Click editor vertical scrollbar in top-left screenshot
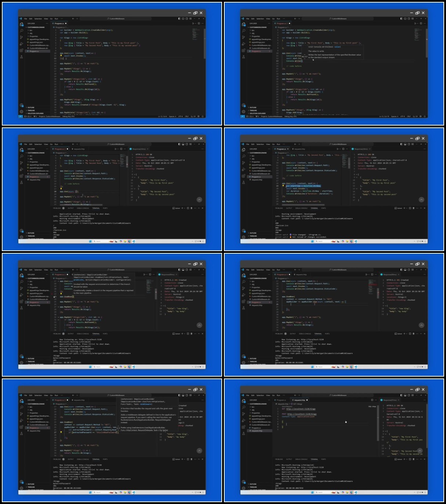The width and height of the screenshot is (446, 504). (205, 44)
